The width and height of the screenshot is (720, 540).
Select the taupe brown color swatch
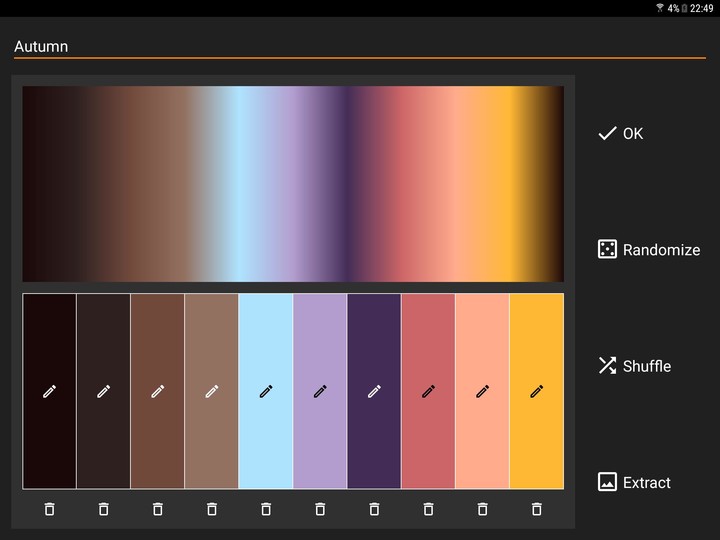212,391
